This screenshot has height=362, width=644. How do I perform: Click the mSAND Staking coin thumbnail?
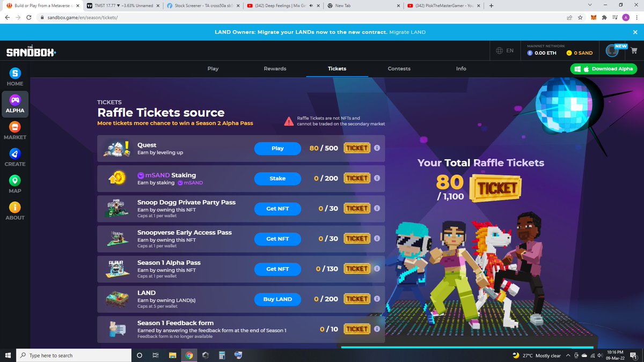[x=116, y=178]
